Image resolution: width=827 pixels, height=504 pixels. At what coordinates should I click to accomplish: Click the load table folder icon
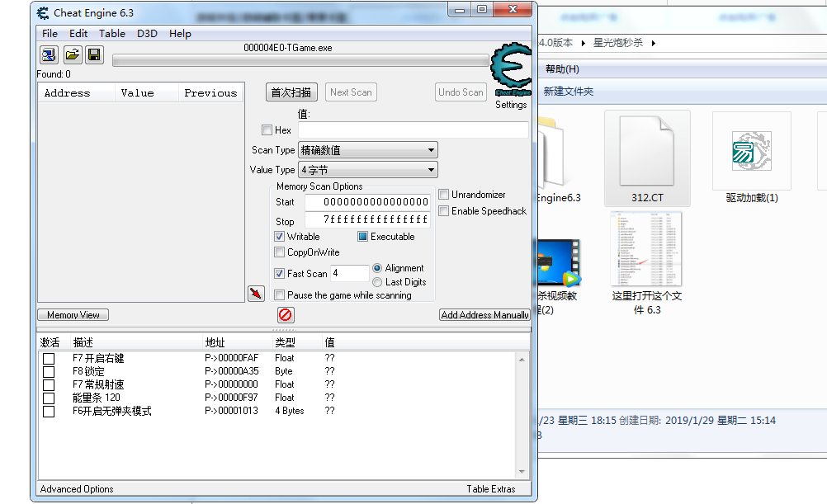(72, 55)
